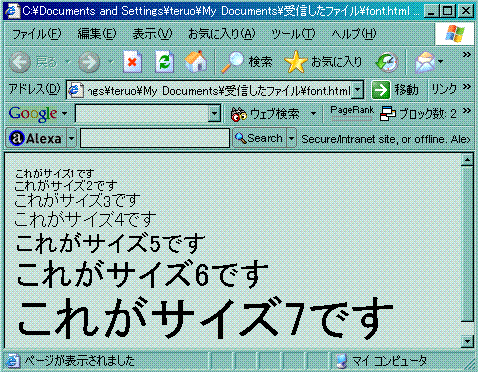Open the 編集(E) menu
Image resolution: width=478 pixels, height=372 pixels.
pyautogui.click(x=97, y=34)
